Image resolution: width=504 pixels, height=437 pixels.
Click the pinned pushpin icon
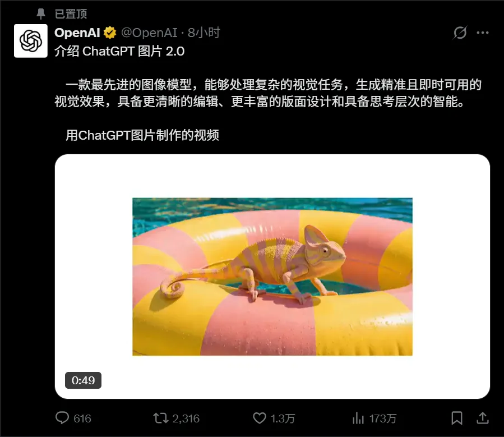point(41,14)
